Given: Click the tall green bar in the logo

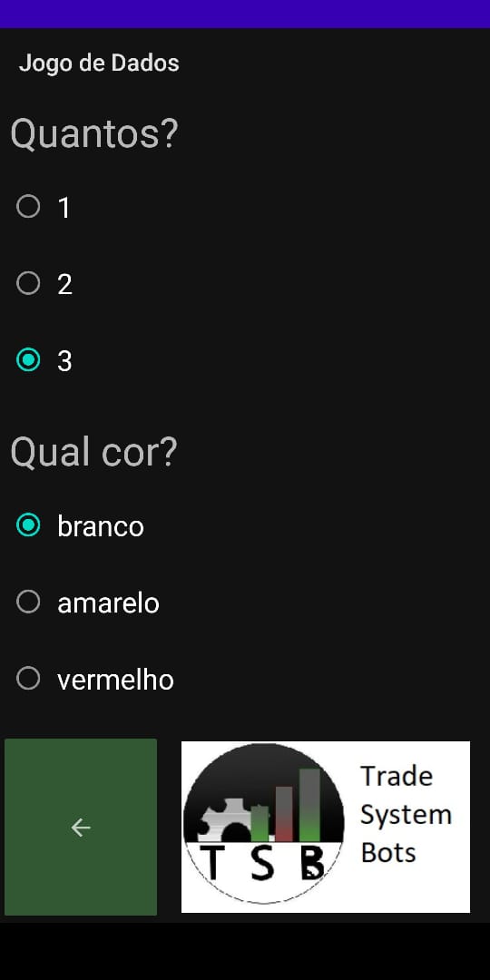Looking at the screenshot, I should [x=309, y=805].
